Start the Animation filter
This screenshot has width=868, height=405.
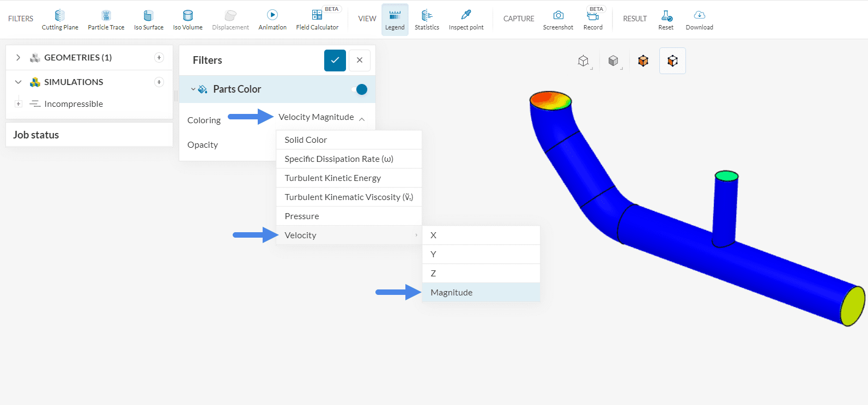click(x=272, y=20)
